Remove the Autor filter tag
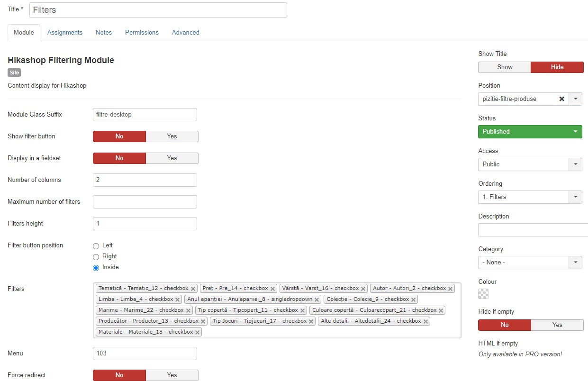The height and width of the screenshot is (381, 588). [x=450, y=289]
